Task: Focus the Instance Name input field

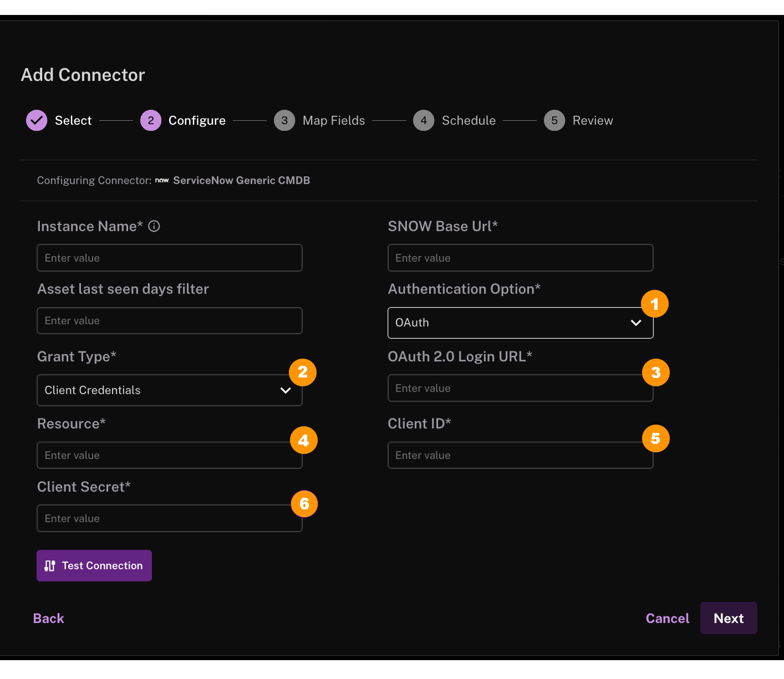Action: click(170, 258)
